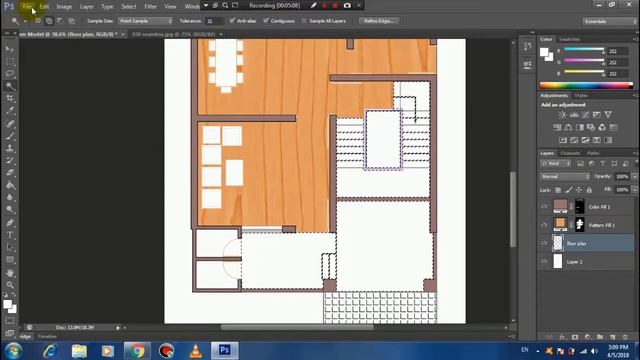Hide the Color Fill 1 layer

(x=544, y=207)
